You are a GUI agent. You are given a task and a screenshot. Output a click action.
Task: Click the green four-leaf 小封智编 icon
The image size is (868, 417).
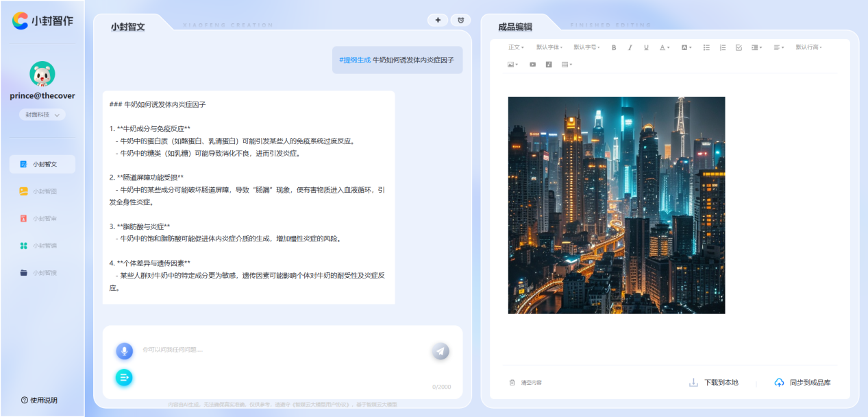pyautogui.click(x=23, y=246)
